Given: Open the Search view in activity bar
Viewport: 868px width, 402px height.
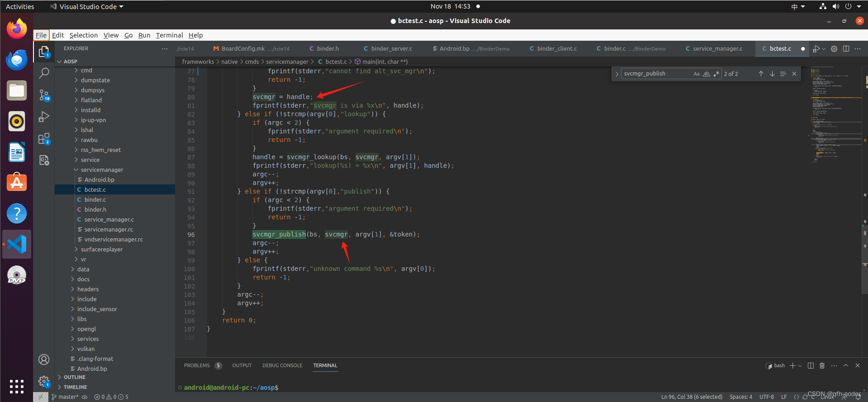Looking at the screenshot, I should coord(44,73).
